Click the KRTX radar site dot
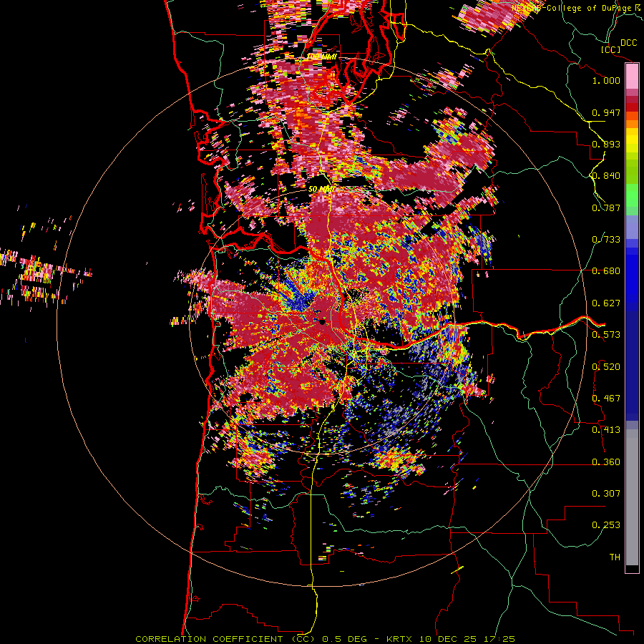644x644 pixels. (323, 323)
